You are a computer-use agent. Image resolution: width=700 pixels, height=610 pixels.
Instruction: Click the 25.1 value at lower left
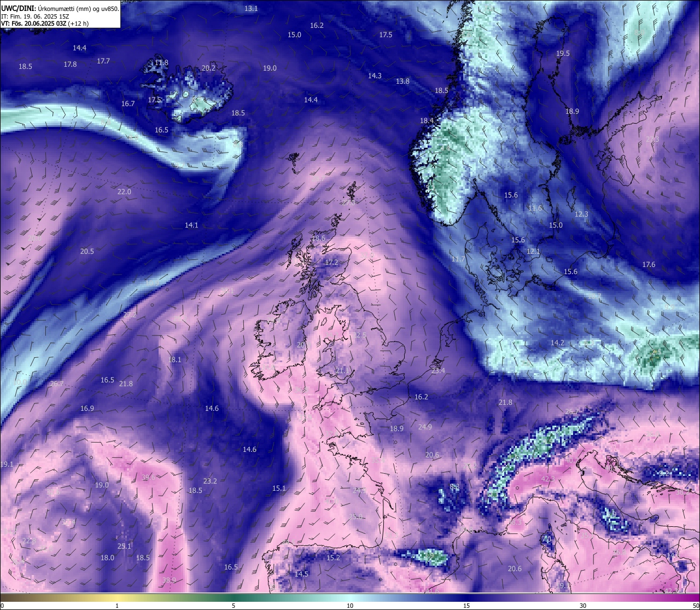coord(124,547)
